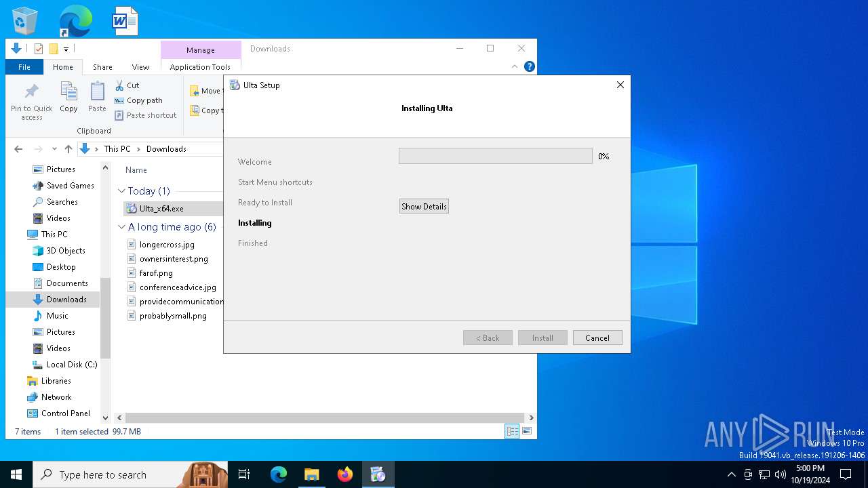Launch Firefox from the taskbar

[x=345, y=474]
